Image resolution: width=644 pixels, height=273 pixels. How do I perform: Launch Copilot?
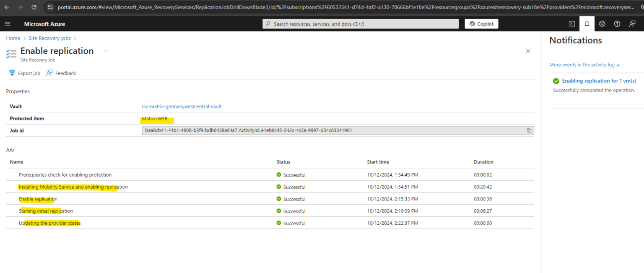[481, 23]
